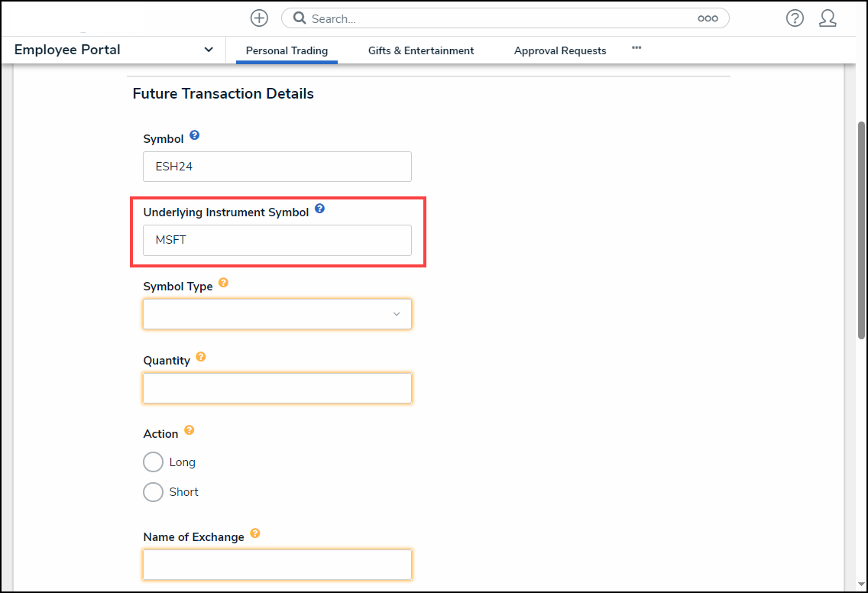The image size is (868, 593).
Task: Click the Name of Exchange help icon
Action: click(255, 533)
